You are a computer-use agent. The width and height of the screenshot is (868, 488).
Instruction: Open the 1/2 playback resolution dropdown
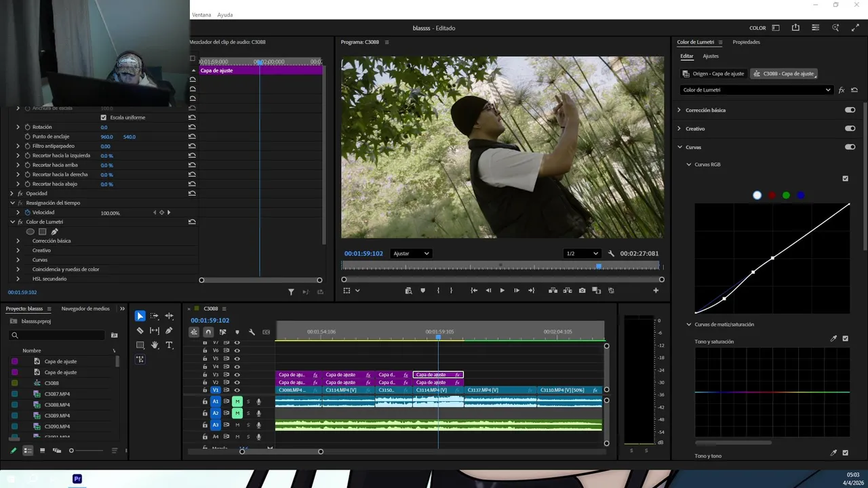click(x=582, y=253)
